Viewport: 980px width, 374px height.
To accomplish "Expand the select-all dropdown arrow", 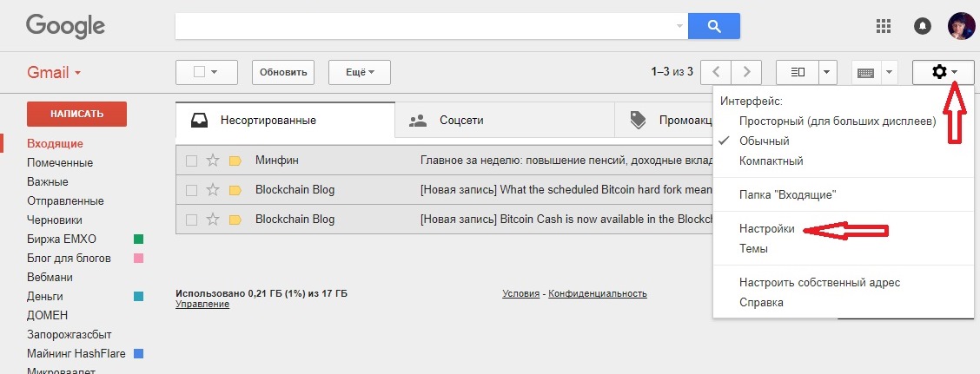I will [x=215, y=72].
